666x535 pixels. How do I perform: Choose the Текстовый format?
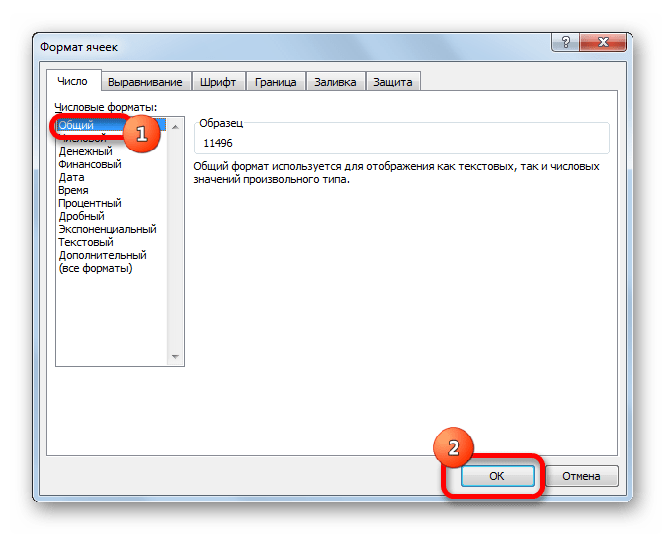pyautogui.click(x=86, y=242)
